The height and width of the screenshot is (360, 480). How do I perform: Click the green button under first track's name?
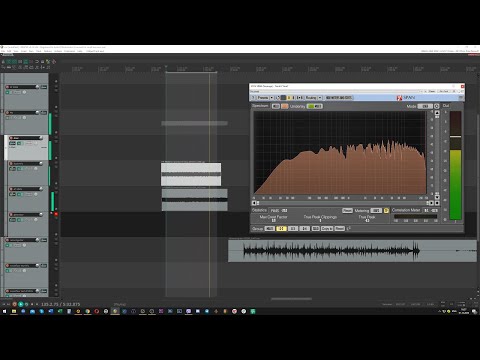pos(8,92)
